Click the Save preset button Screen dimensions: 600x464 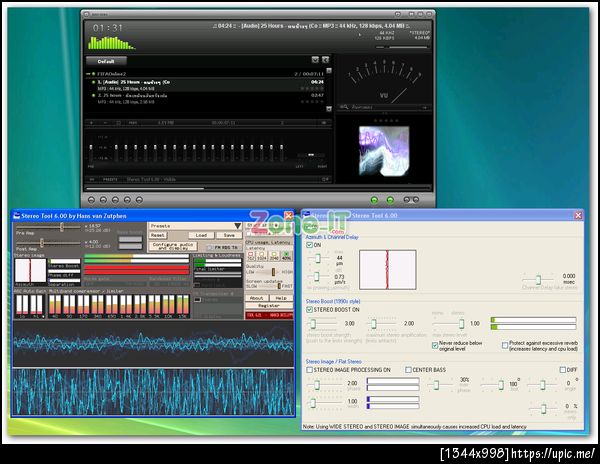point(229,235)
